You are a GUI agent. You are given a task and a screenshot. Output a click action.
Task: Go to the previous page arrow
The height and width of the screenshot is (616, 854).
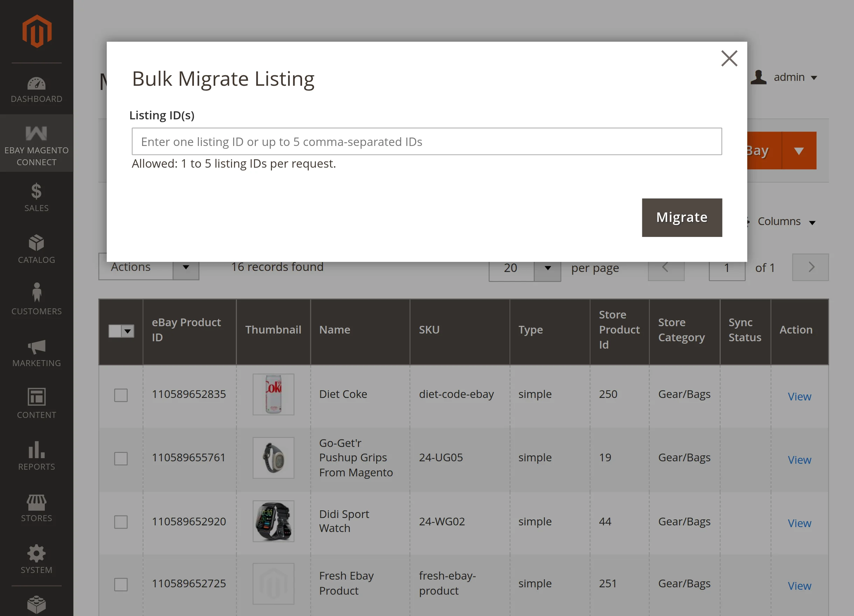[x=666, y=267]
